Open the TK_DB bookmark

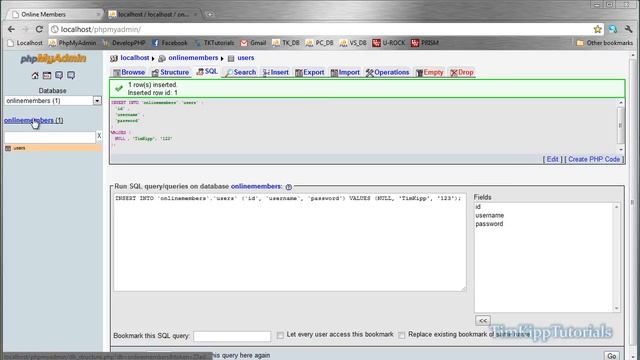coord(286,43)
